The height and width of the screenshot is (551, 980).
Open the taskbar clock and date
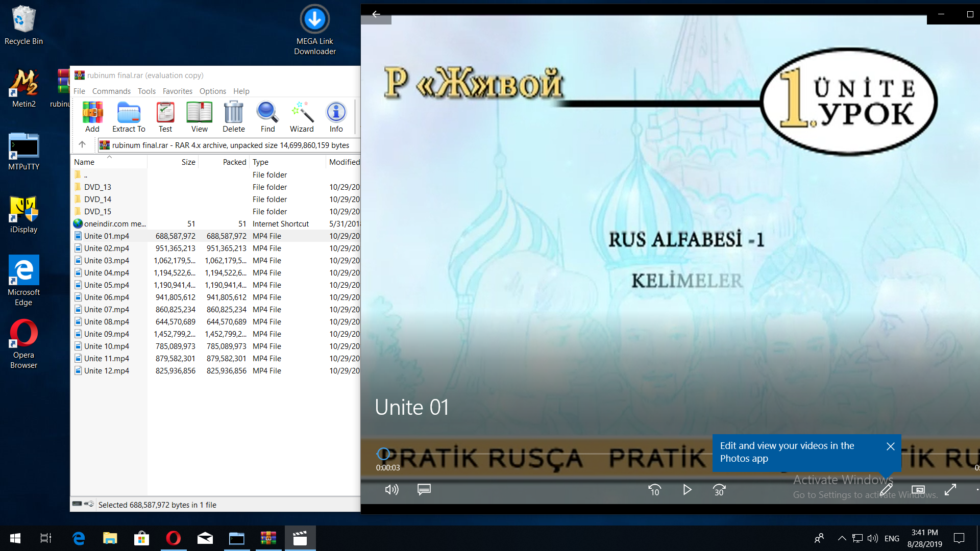click(925, 538)
